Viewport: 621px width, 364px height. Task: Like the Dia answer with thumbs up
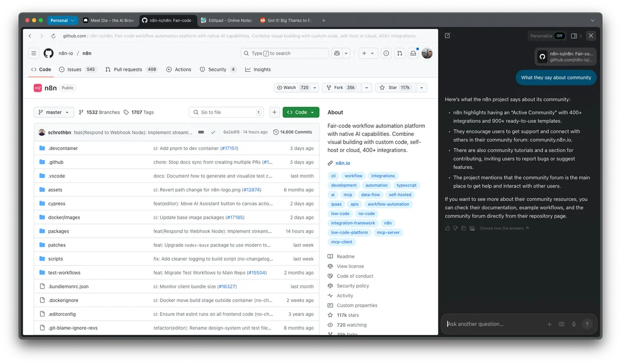point(448,228)
